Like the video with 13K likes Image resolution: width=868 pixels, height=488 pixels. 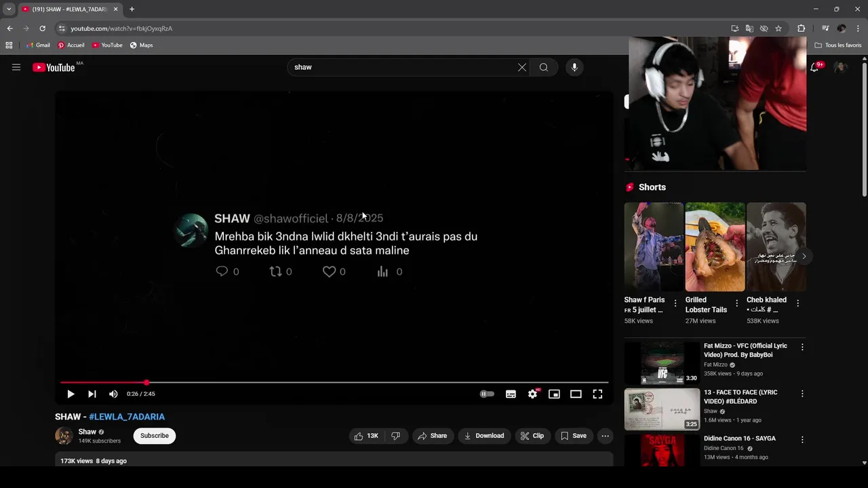(x=366, y=436)
